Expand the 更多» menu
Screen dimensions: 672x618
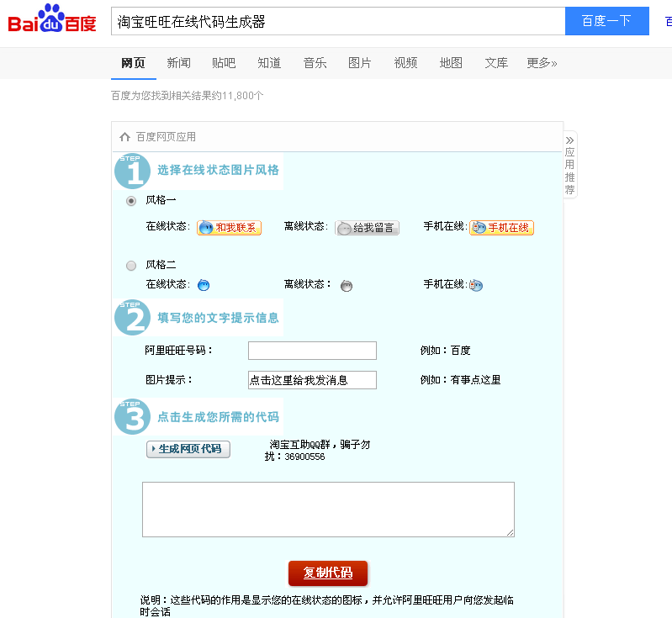[542, 63]
